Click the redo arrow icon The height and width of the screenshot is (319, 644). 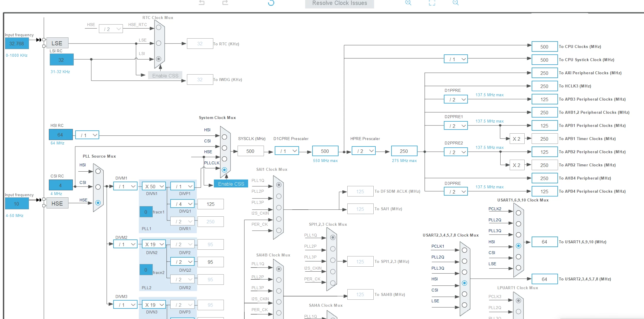point(225,3)
